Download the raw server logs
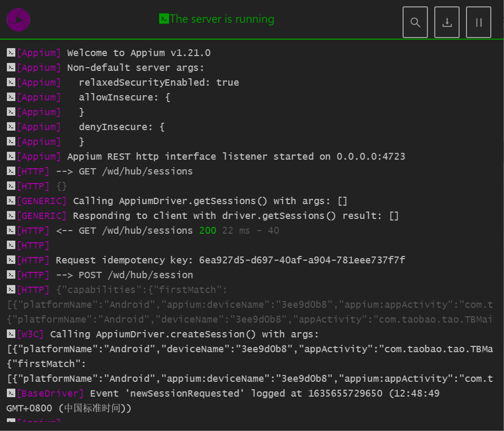Viewport: 504px width, 431px height. (447, 22)
